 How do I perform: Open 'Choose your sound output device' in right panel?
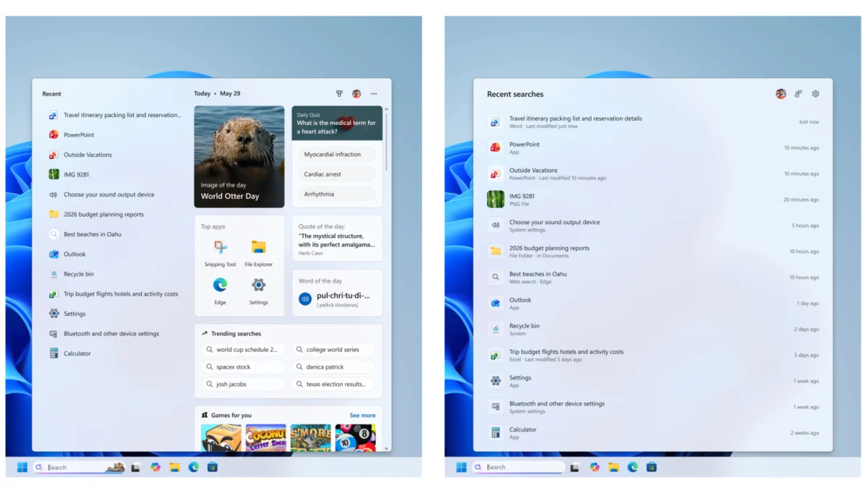[653, 226]
